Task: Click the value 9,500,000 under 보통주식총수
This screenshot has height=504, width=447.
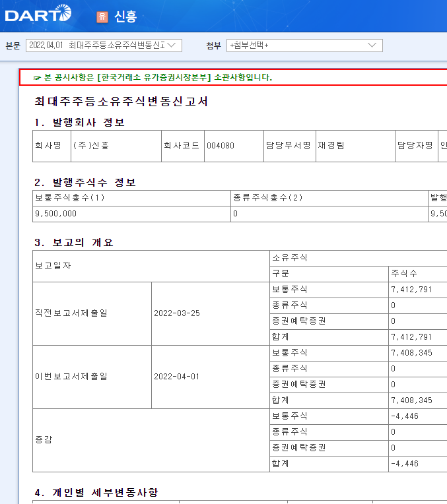Action: (55, 214)
